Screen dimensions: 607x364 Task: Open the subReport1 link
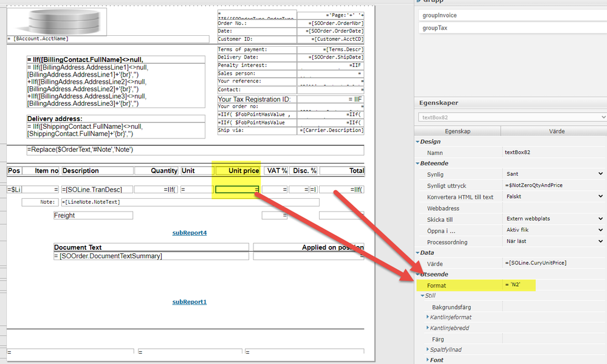(x=190, y=302)
